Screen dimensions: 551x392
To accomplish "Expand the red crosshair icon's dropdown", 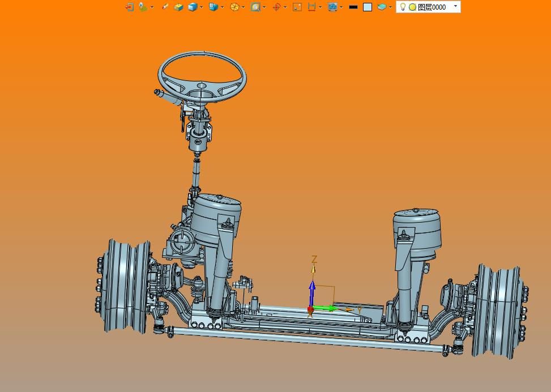I will point(285,7).
